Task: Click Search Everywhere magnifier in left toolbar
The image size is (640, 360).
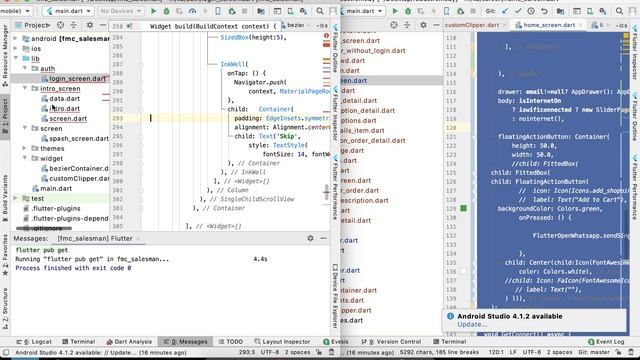Action: 320,11
